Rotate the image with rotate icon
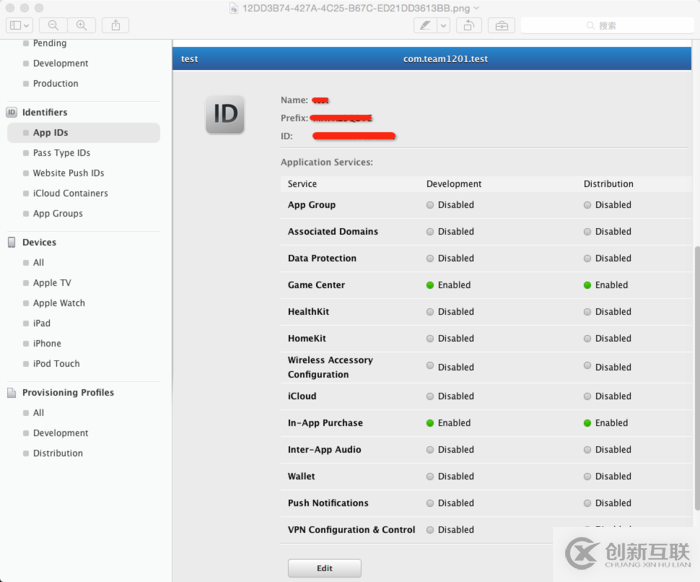 pyautogui.click(x=468, y=25)
